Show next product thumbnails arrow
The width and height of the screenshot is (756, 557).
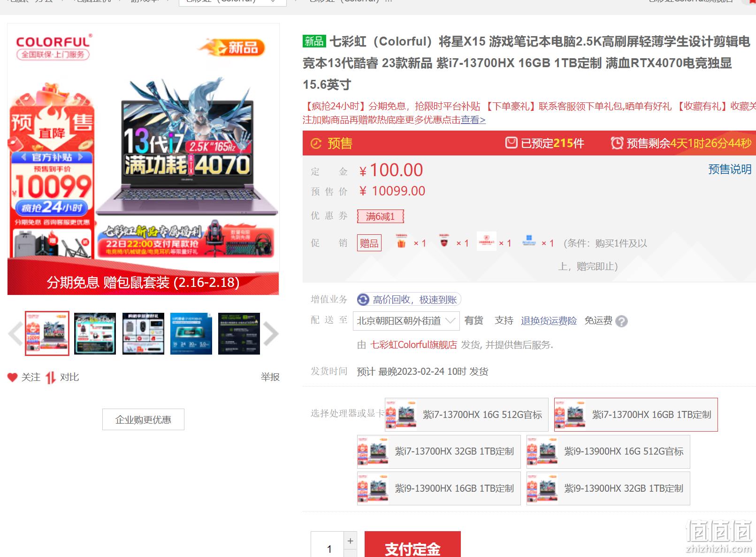(x=271, y=333)
